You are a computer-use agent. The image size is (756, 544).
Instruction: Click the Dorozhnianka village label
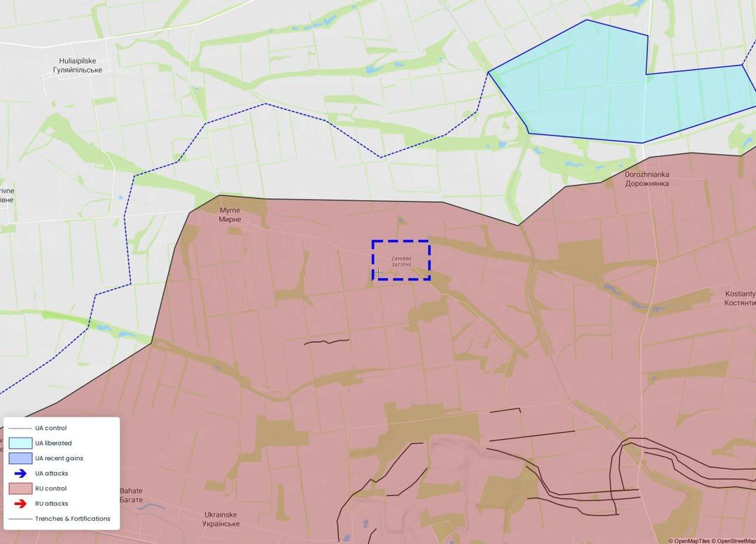[x=647, y=179]
